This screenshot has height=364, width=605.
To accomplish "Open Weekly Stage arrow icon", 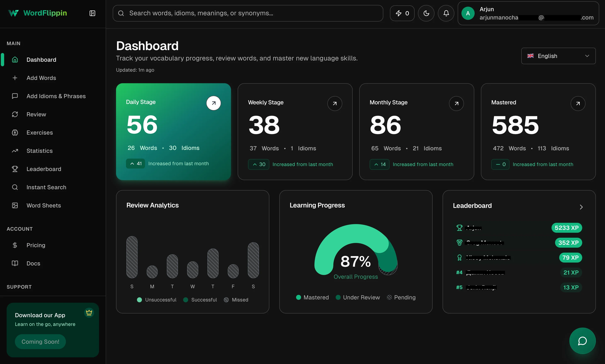I will [335, 104].
